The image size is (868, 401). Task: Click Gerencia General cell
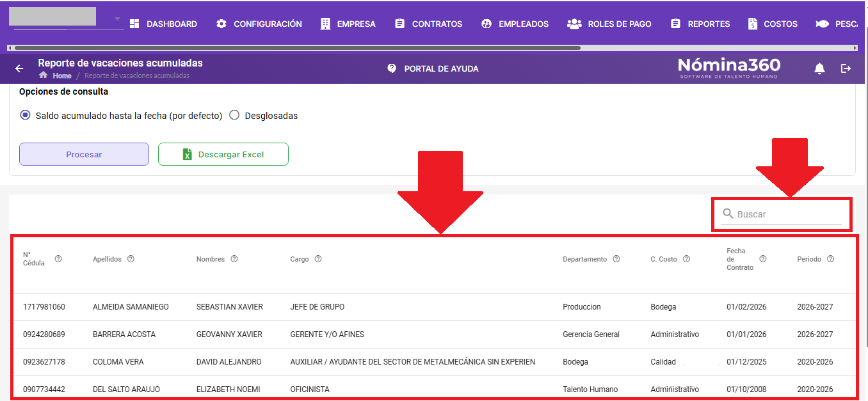pyautogui.click(x=591, y=334)
